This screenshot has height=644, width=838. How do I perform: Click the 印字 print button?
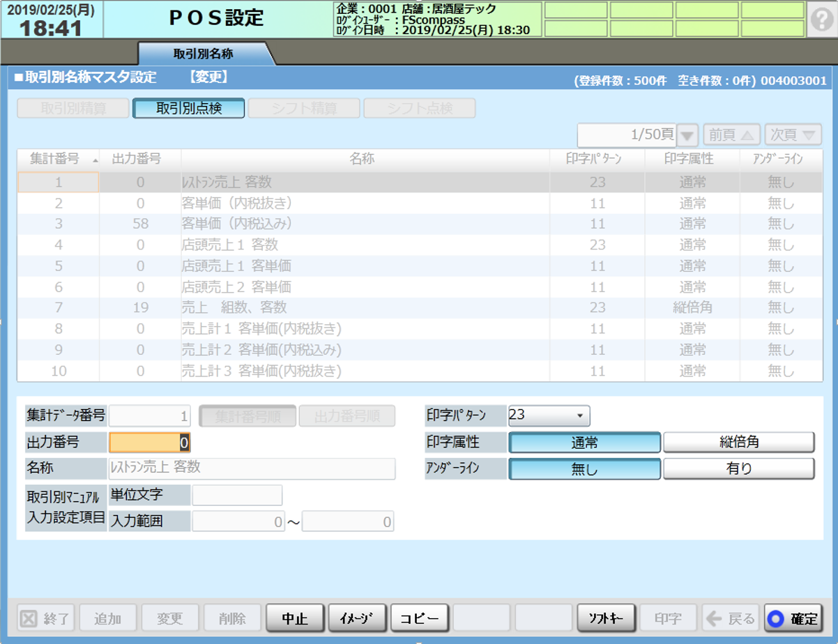669,618
